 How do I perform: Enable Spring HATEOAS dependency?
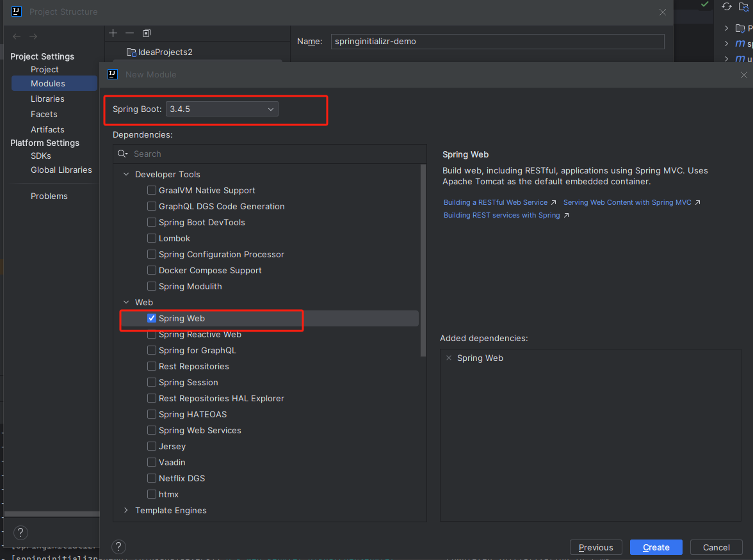coord(152,414)
